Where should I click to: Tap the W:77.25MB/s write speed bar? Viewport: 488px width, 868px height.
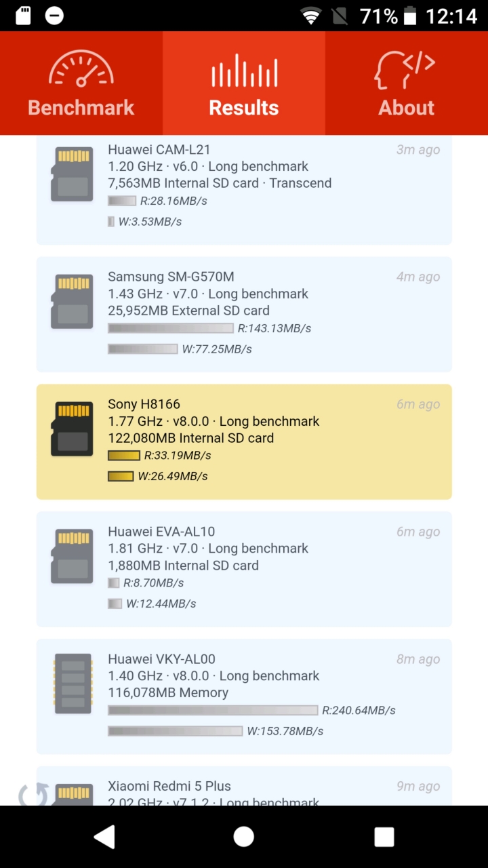pyautogui.click(x=143, y=349)
